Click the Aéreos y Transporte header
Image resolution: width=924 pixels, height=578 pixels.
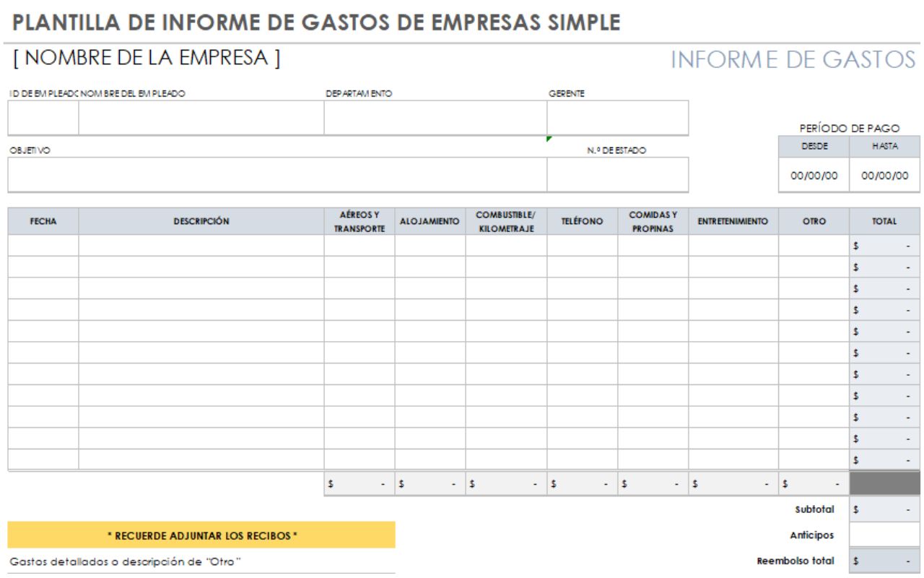coord(359,222)
